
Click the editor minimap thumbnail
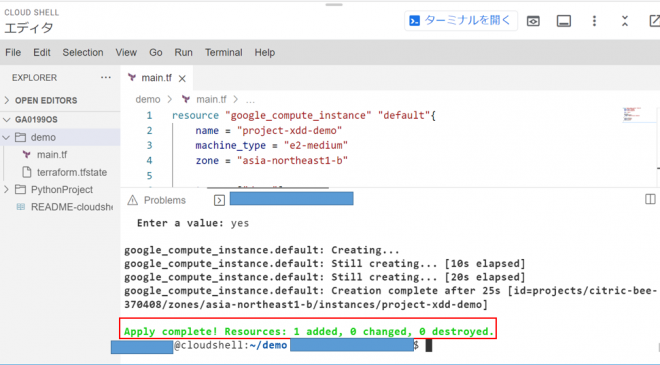(632, 114)
